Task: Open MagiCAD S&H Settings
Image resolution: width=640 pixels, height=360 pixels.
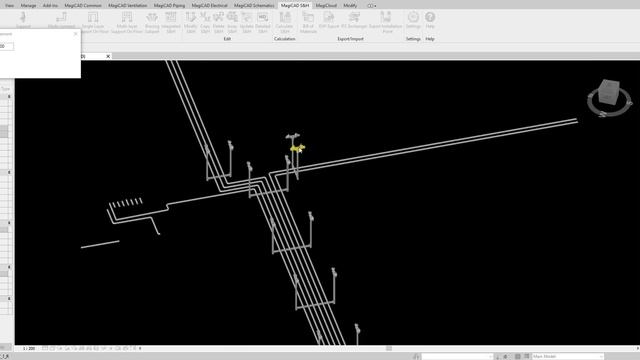Action: [413, 20]
